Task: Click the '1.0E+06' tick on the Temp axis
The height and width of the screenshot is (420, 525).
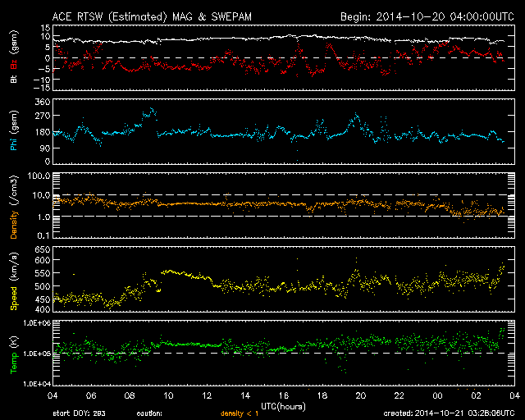Action: tap(37, 323)
